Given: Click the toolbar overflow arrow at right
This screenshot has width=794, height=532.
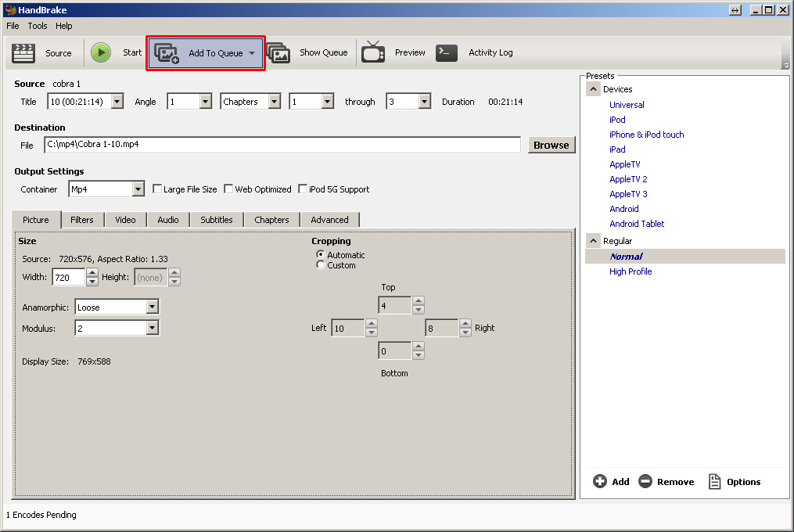Looking at the screenshot, I should coord(786,66).
